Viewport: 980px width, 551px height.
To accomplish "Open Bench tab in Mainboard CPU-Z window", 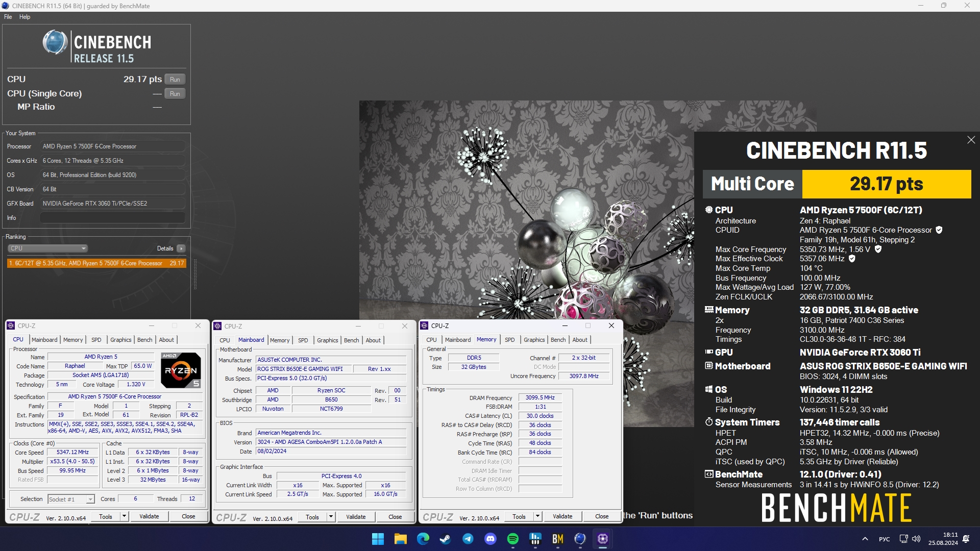I will point(352,340).
